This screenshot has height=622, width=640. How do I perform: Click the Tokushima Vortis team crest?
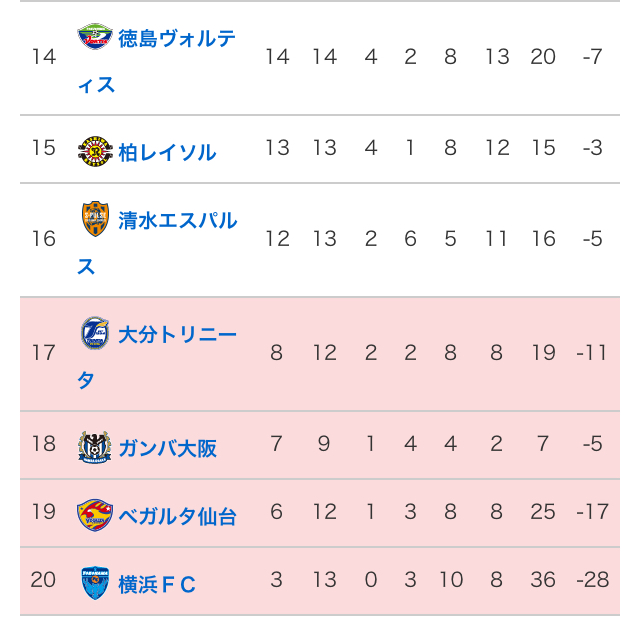95,37
